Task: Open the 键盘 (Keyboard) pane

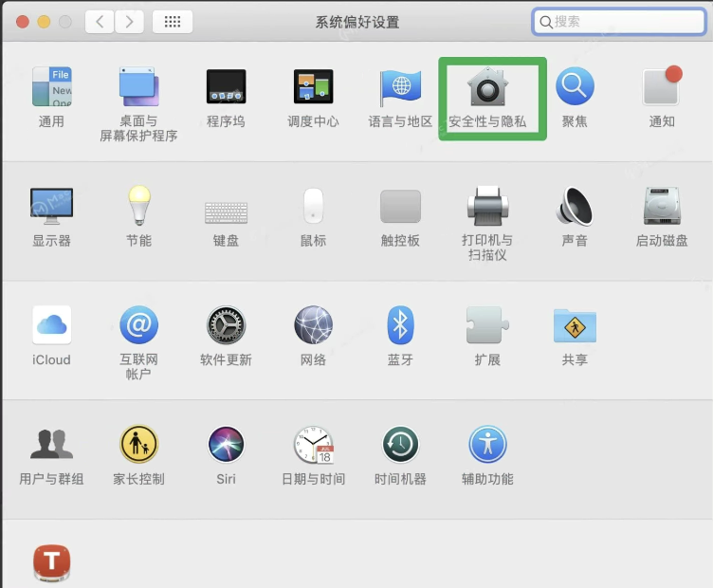Action: pyautogui.click(x=226, y=212)
